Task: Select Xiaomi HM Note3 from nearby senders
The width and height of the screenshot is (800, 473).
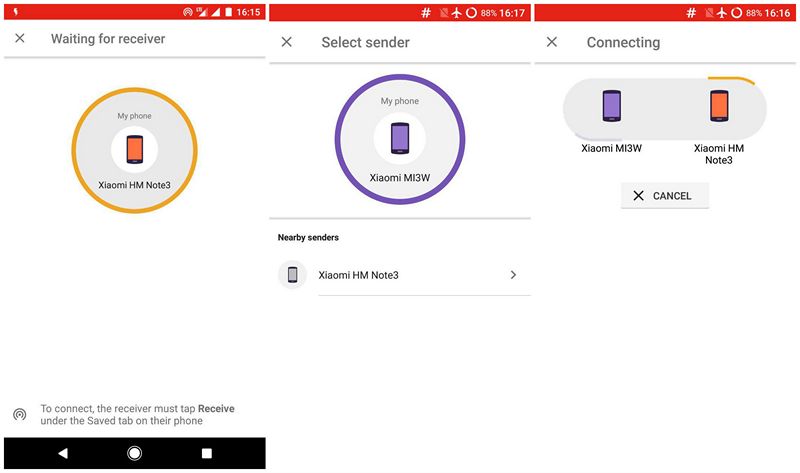Action: click(400, 275)
